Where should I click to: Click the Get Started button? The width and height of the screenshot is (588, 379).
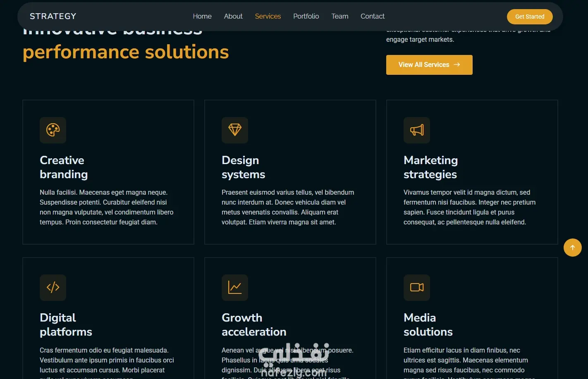coord(530,17)
